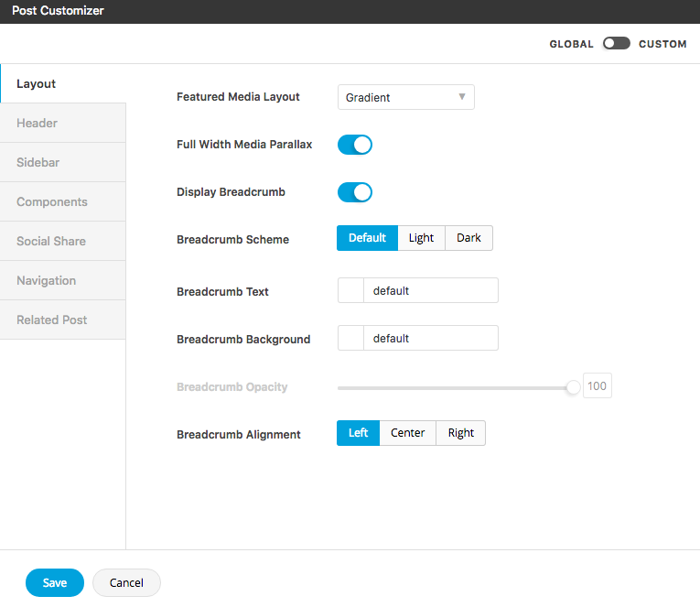Open the Featured Media Layout dropdown arrow

[x=462, y=97]
